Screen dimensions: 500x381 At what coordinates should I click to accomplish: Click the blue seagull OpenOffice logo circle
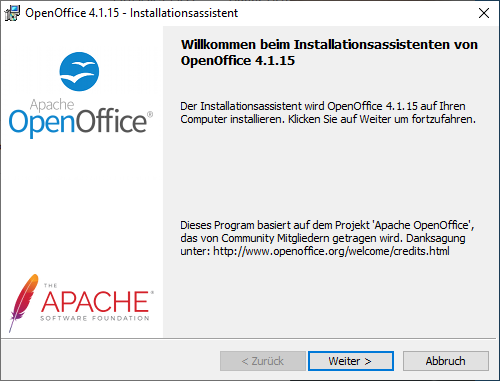click(79, 71)
